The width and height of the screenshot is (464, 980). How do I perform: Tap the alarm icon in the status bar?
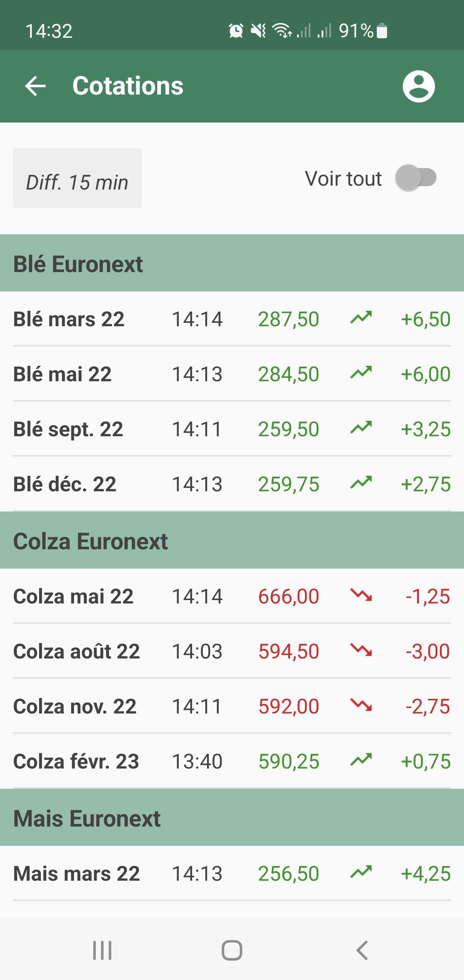(236, 31)
